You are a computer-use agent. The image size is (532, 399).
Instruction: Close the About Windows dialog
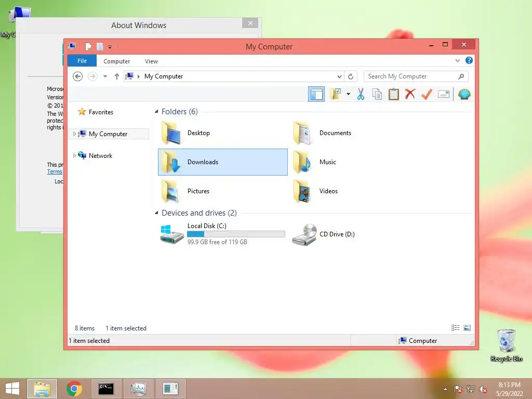[250, 23]
